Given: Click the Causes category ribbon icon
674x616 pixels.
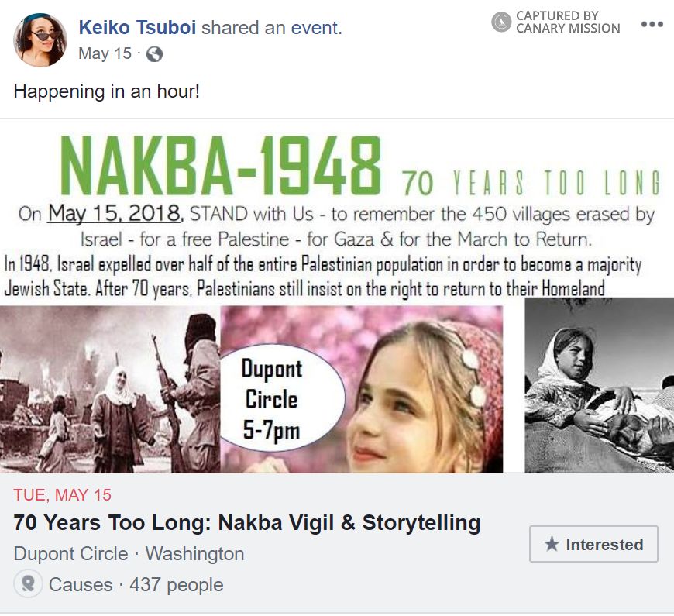Looking at the screenshot, I should pos(28,584).
